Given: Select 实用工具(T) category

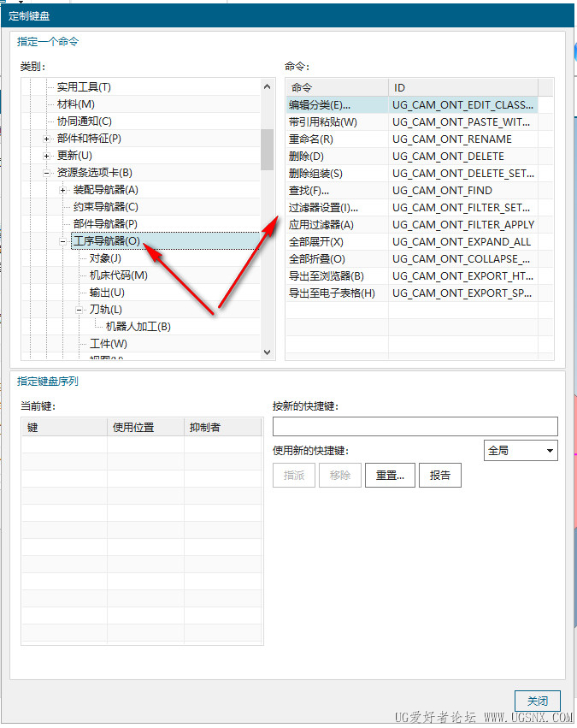Looking at the screenshot, I should [84, 87].
